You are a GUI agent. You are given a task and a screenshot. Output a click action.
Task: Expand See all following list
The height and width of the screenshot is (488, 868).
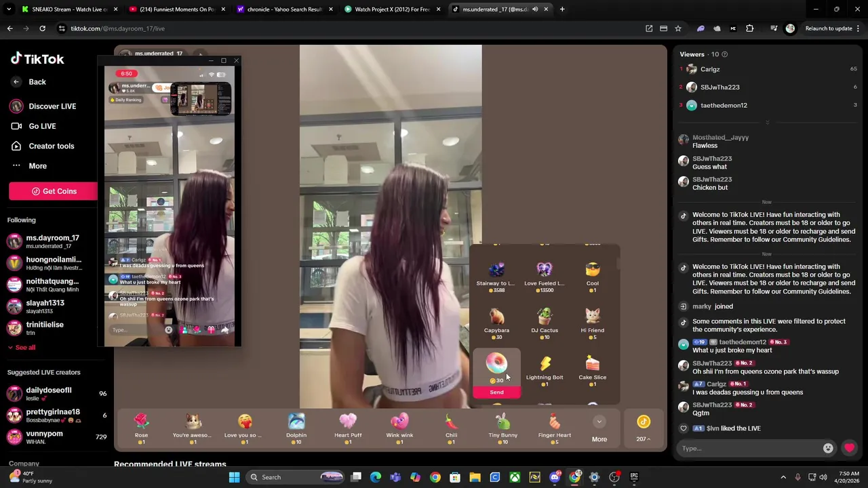[22, 348]
